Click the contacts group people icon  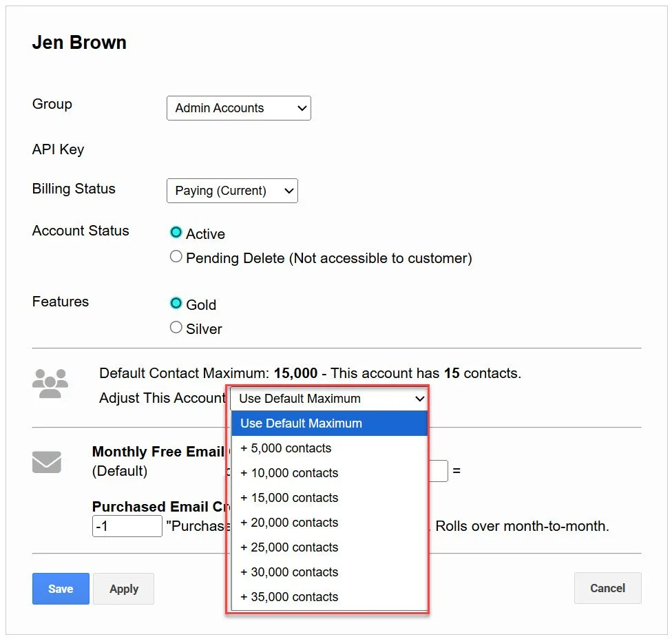click(x=50, y=384)
